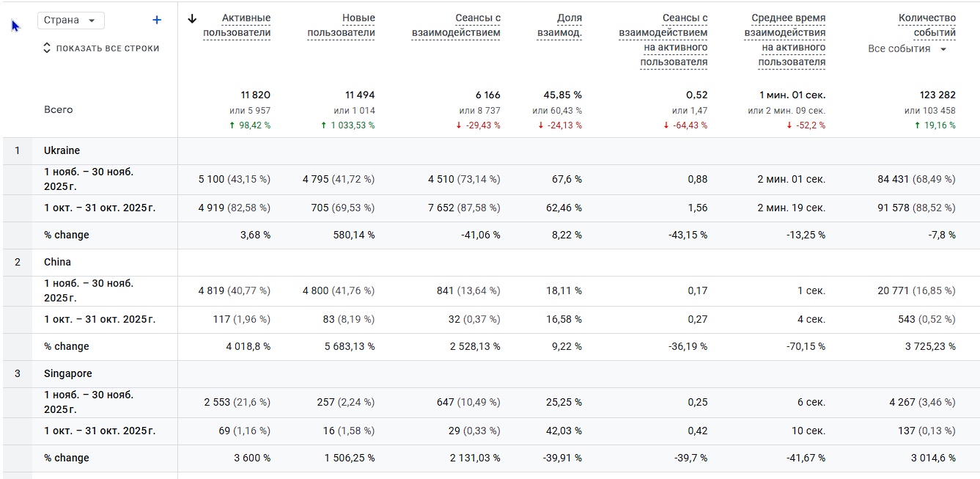Click the total 11 820 active users value
This screenshot has width=980, height=479.
coord(255,95)
